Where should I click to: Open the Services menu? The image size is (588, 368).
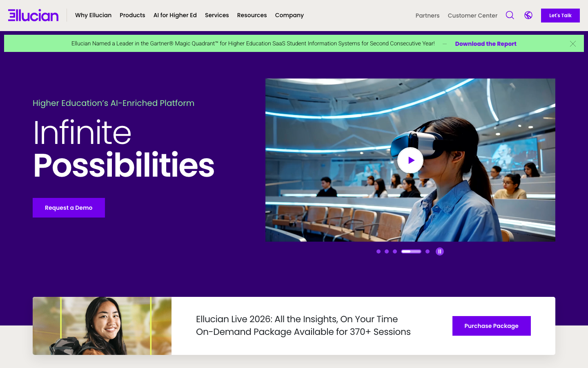pos(217,15)
